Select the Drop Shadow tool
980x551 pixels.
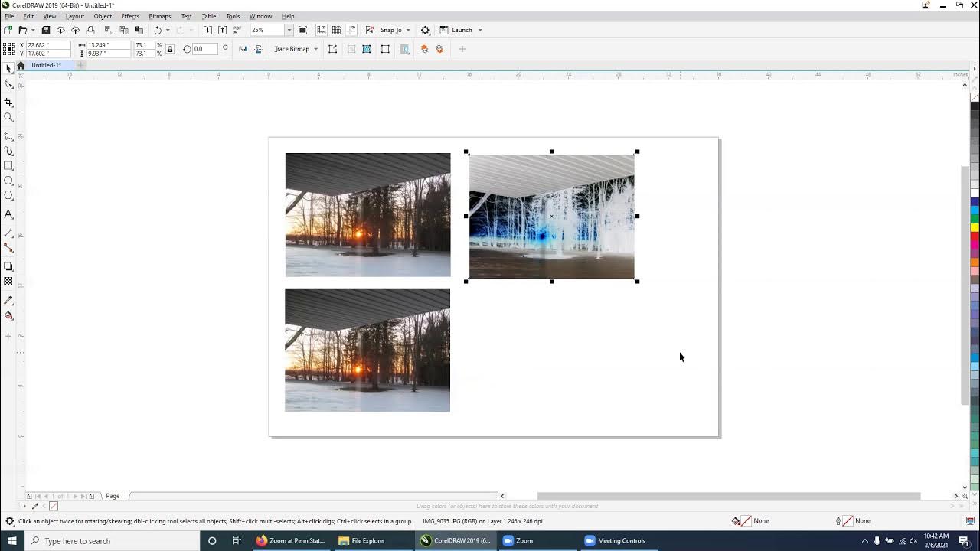tap(8, 266)
